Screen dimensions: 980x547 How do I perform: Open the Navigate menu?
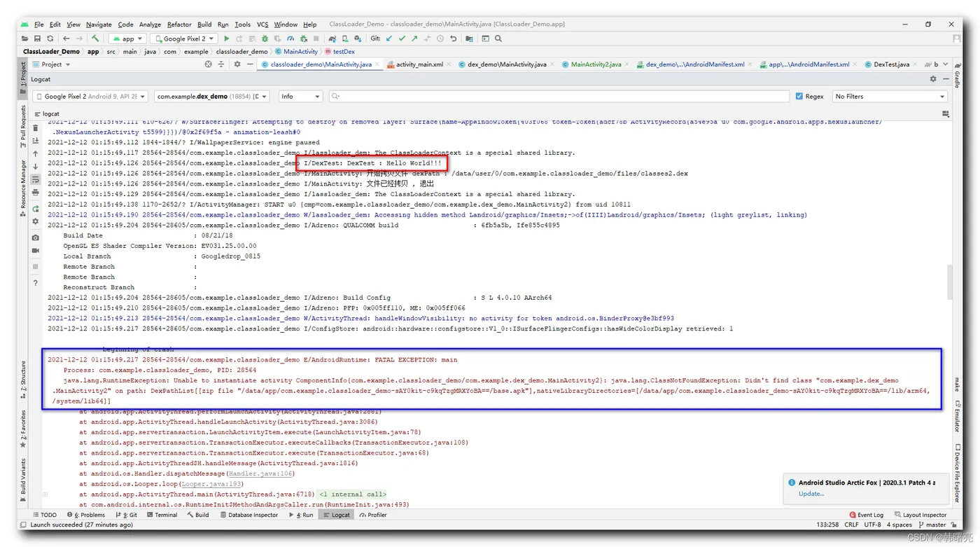(x=99, y=25)
